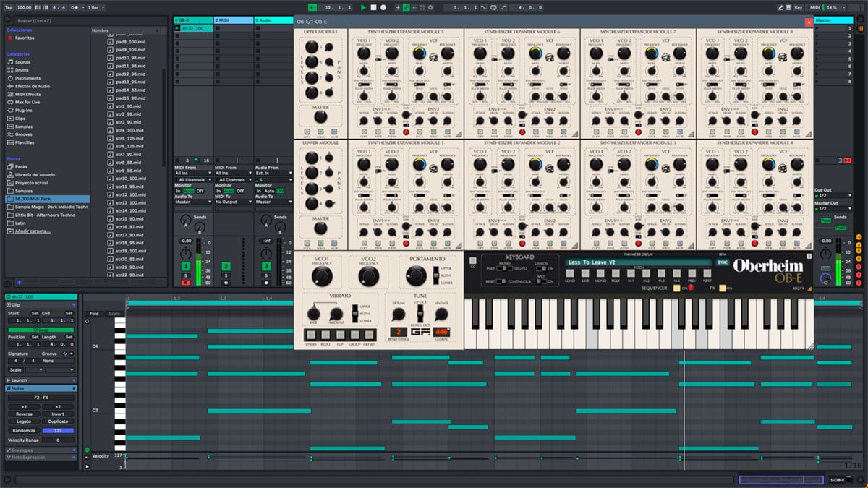868x488 pixels.
Task: Toggle the SYNC button on OB-E
Action: click(723, 262)
